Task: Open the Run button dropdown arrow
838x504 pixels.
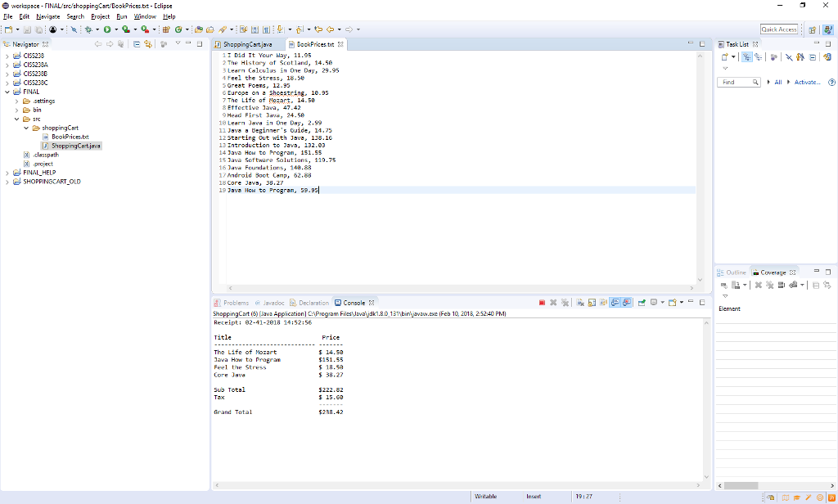Action: coord(115,29)
